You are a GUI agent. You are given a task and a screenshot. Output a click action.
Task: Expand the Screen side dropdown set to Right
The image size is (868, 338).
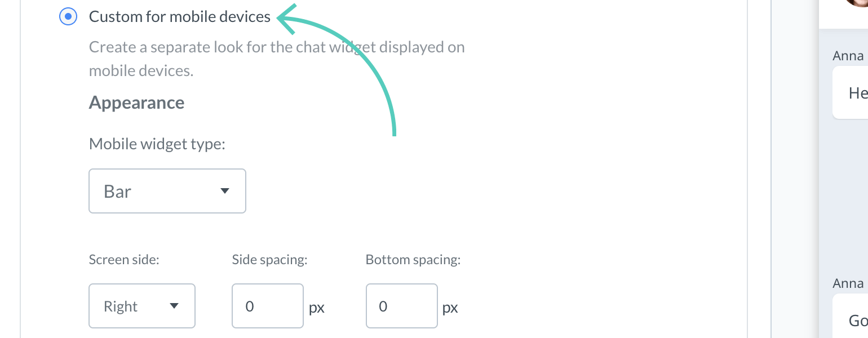(141, 306)
